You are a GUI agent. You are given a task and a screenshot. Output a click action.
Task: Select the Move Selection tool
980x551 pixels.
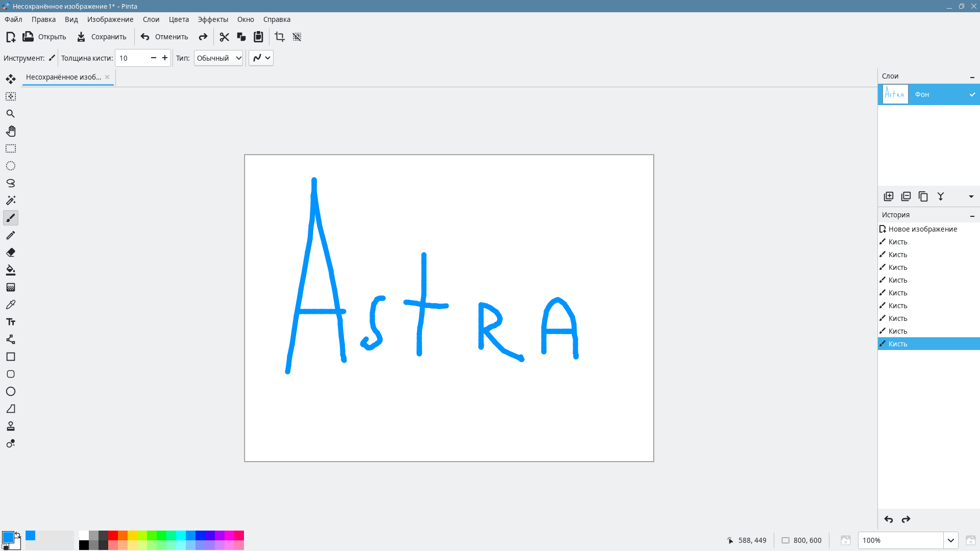point(11,96)
